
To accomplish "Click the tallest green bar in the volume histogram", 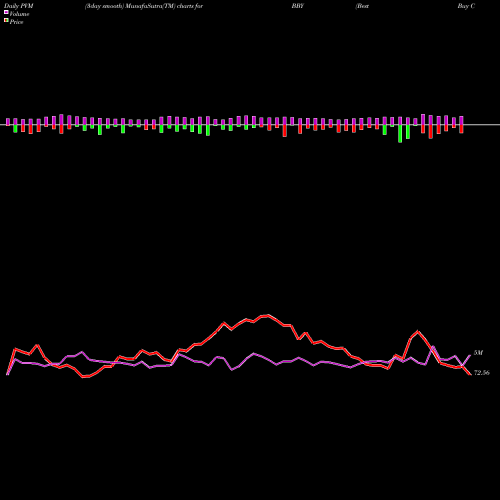I will point(400,134).
